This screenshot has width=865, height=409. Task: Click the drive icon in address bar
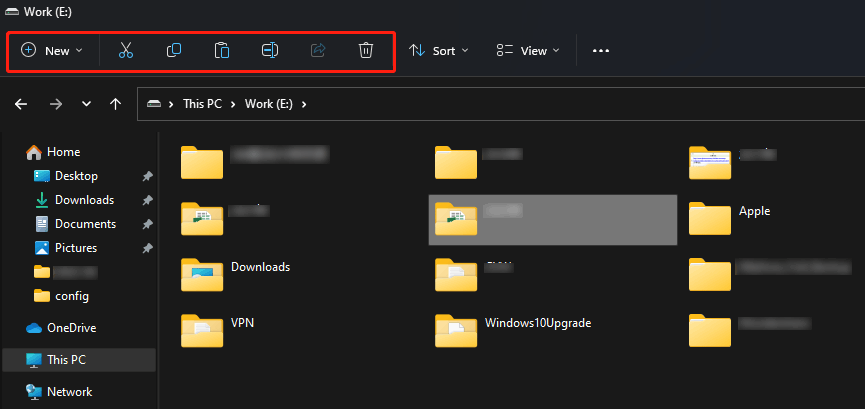coord(153,104)
